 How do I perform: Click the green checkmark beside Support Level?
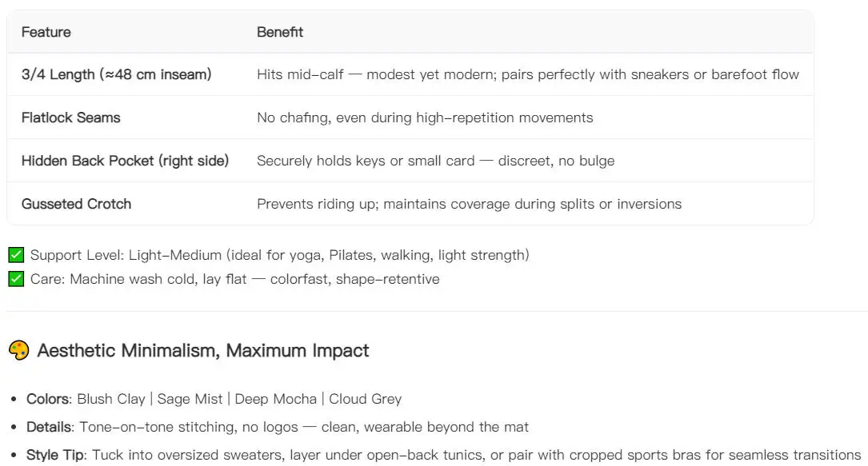click(x=16, y=255)
